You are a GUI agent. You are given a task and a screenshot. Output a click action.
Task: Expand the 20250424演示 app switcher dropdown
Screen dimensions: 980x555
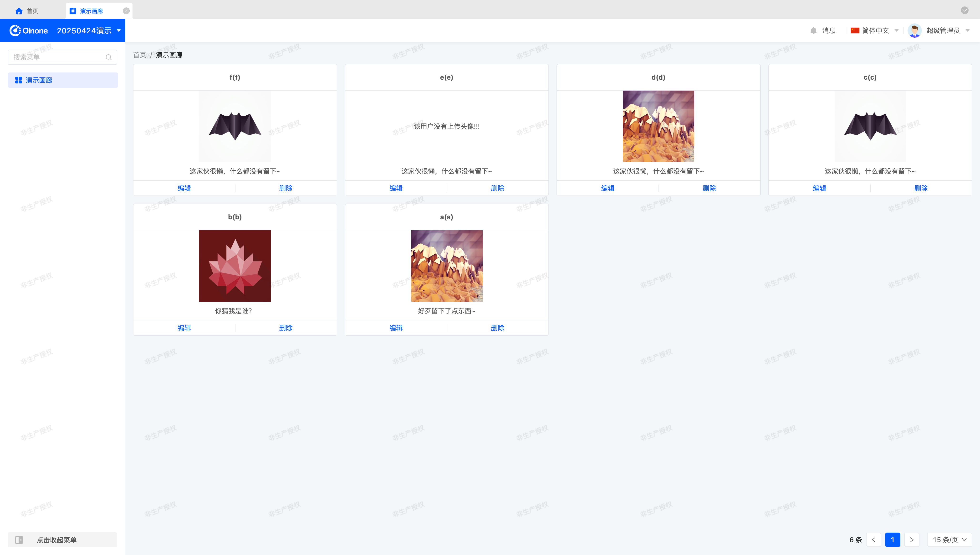119,31
